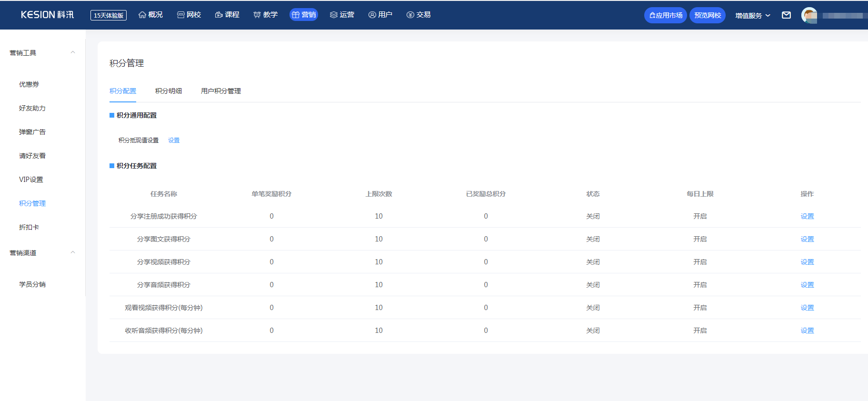Viewport: 868px width, 401px height.
Task: Collapse the 营销渠道 sidebar section
Action: click(73, 252)
